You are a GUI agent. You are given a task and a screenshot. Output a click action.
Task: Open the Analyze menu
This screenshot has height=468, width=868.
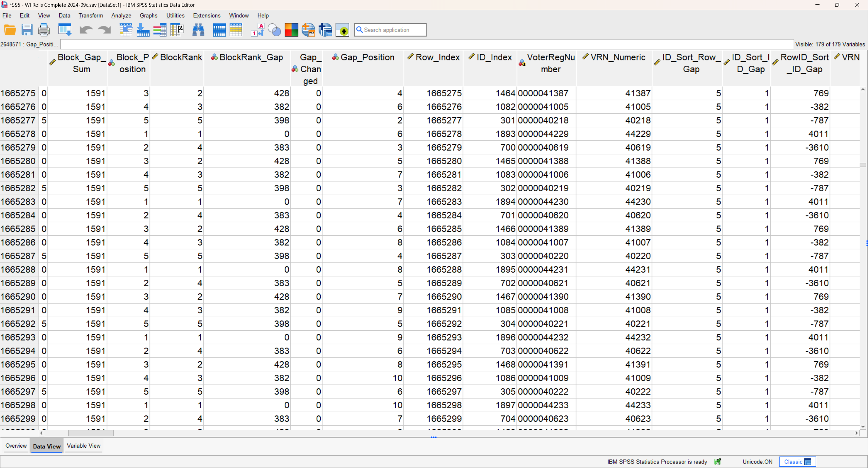121,16
